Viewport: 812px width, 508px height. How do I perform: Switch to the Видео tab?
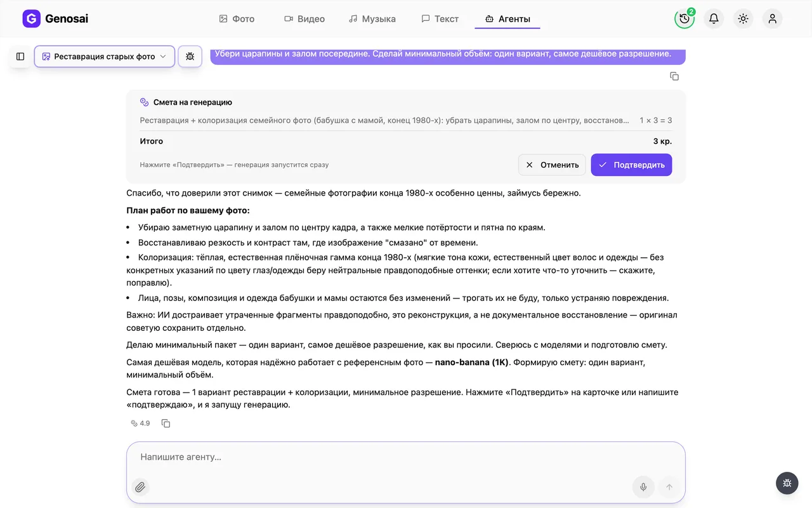(304, 19)
